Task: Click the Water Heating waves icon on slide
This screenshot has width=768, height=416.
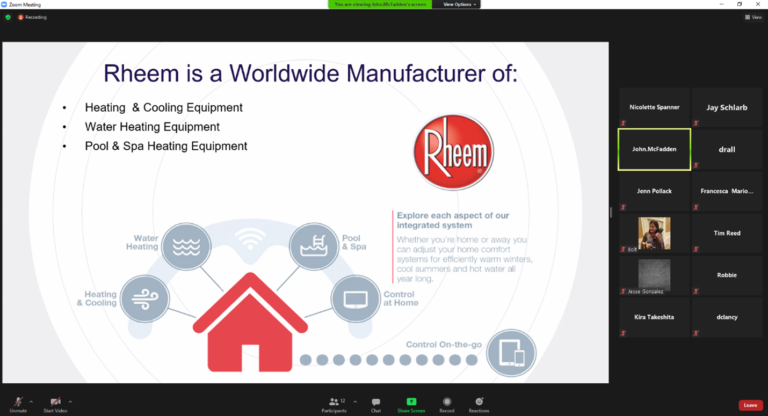Action: tap(186, 246)
